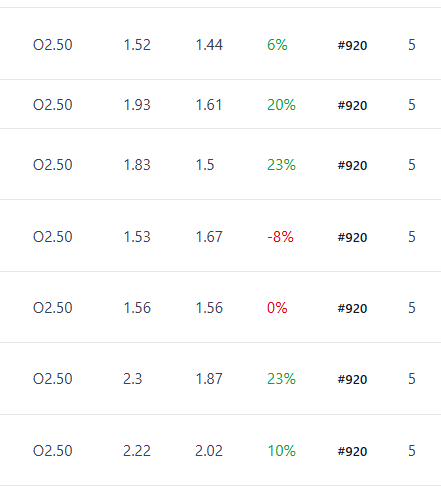
Task: Open #920 in the row with 20%
Action: click(x=352, y=105)
